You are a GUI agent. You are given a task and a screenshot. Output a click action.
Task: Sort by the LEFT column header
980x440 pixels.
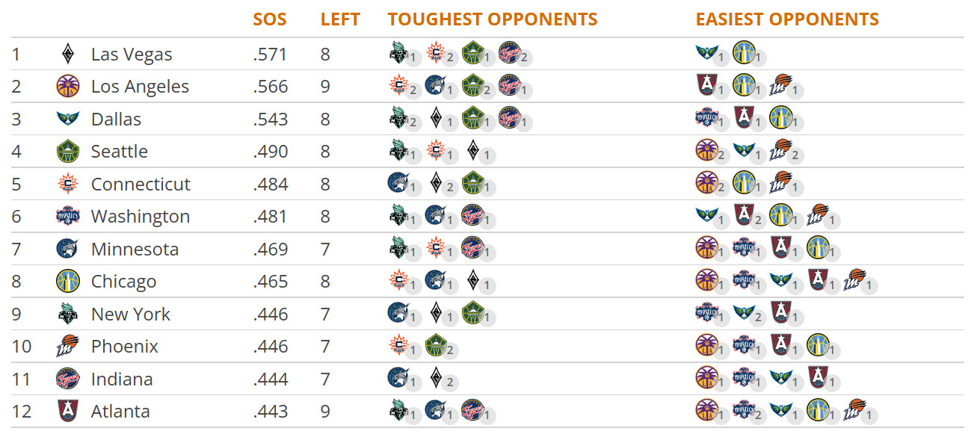click(x=340, y=19)
